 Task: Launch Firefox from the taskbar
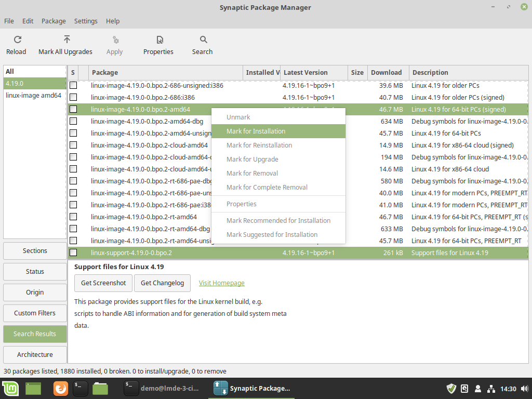click(x=60, y=389)
